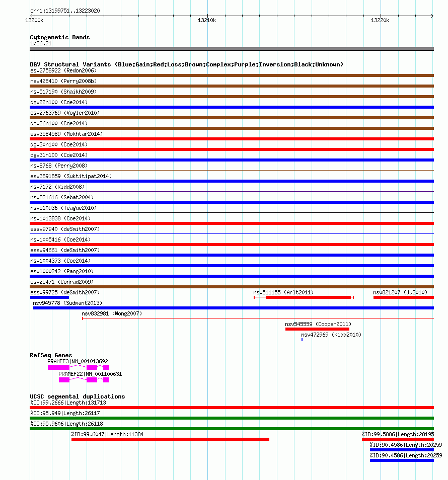
Task: Select red bar under %ID:99.6047 duplication
Action: click(170, 439)
